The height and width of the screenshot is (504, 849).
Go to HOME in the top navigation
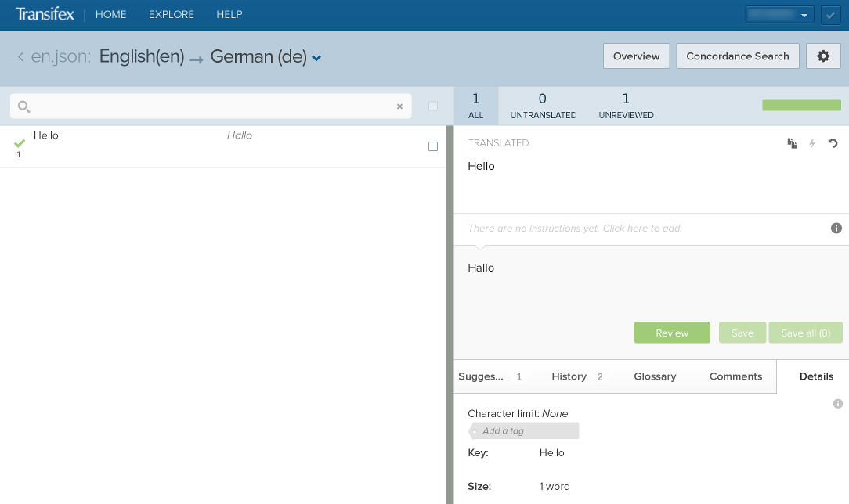point(111,15)
